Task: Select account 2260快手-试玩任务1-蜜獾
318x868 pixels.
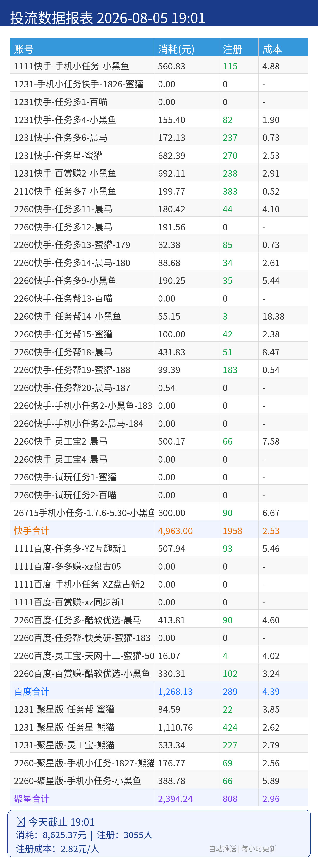Action: coord(65,477)
